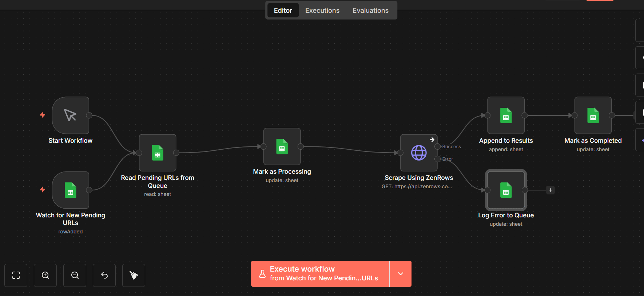
Task: Click the Mark as Completed label
Action: click(x=593, y=141)
